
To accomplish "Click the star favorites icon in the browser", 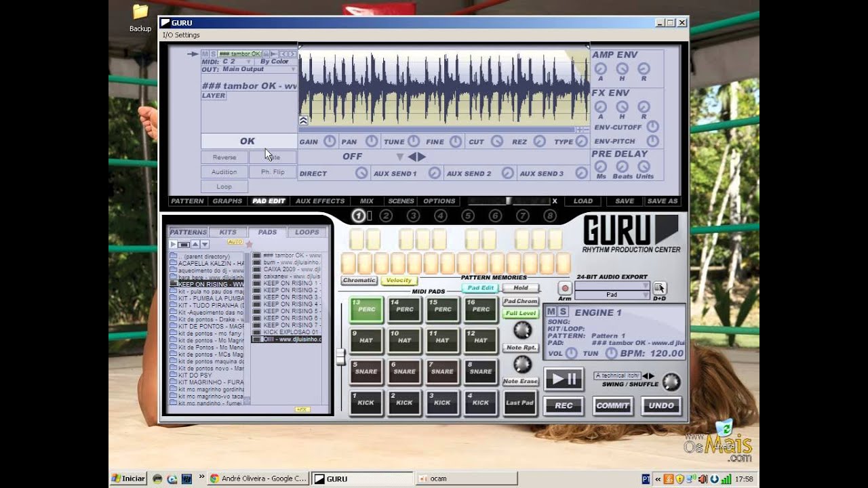I will [x=249, y=244].
